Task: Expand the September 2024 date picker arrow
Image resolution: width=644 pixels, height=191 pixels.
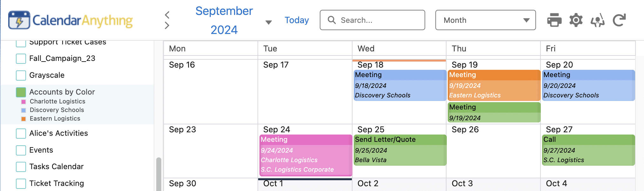Action: click(269, 22)
